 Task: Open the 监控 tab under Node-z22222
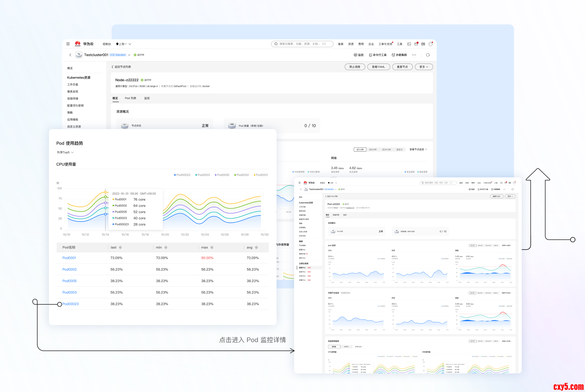[147, 98]
